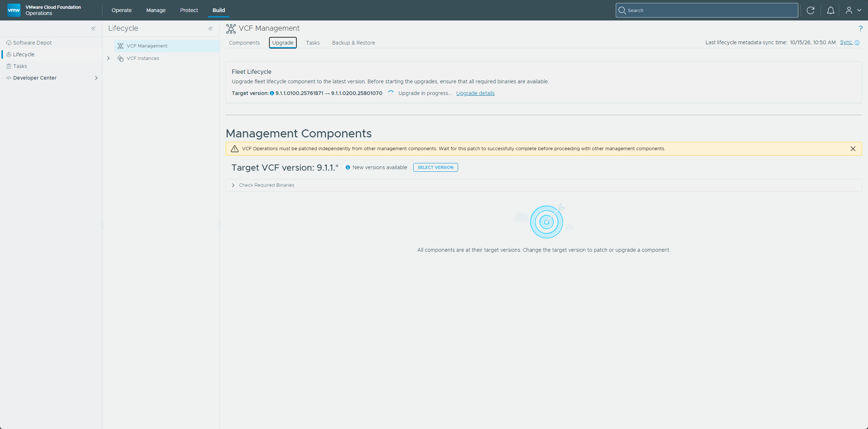Click the VCF Management title icon
The height and width of the screenshot is (429, 868).
(231, 29)
